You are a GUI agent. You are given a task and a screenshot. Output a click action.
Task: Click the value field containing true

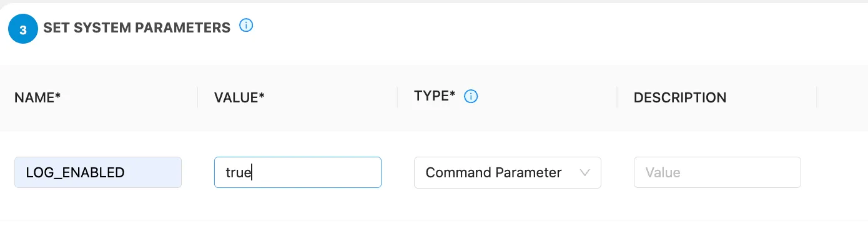click(x=297, y=172)
